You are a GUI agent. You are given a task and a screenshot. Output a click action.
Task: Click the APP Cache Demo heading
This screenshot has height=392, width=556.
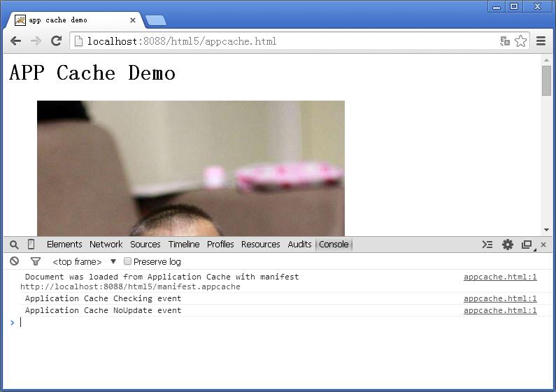point(92,73)
